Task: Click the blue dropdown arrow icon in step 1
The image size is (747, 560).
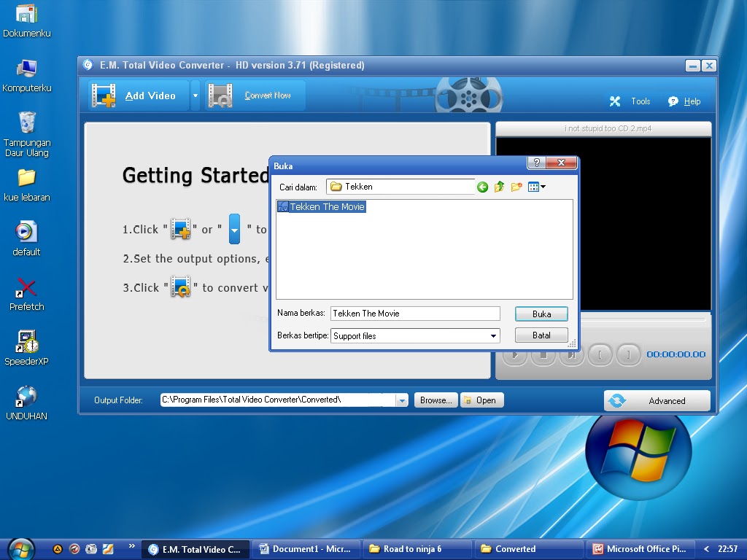Action: (234, 229)
